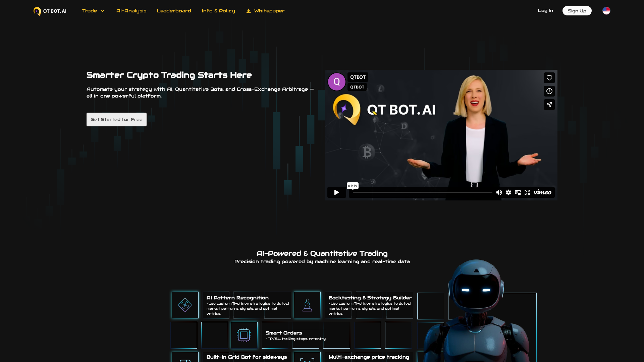Click the QTBOT purple avatar in video
Image resolution: width=644 pixels, height=362 pixels.
(336, 81)
